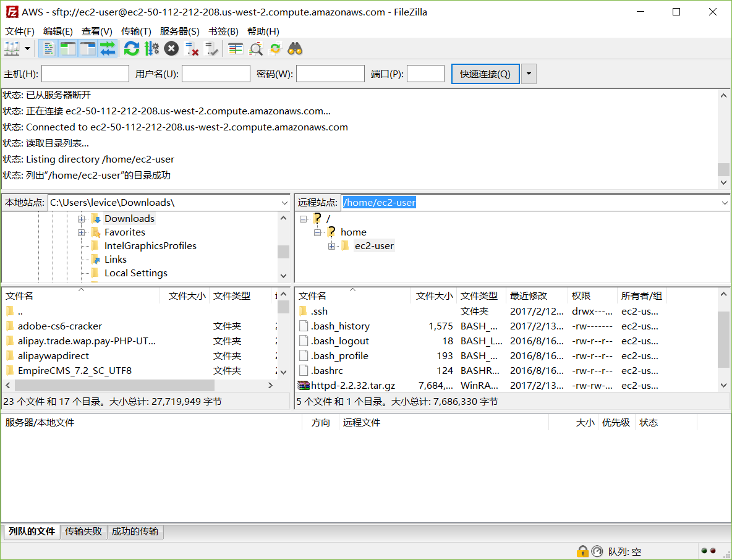Sort remote files by 权限 column
This screenshot has width=732, height=560.
click(592, 296)
